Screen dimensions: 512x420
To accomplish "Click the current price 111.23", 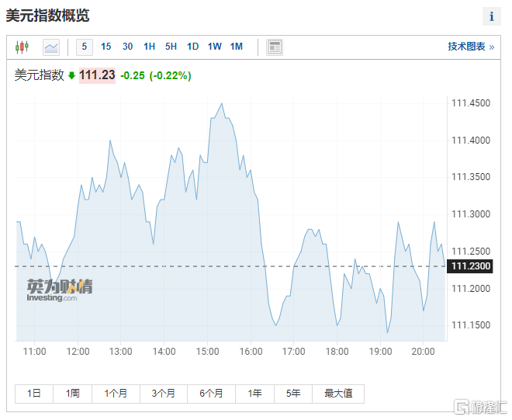I will point(97,75).
